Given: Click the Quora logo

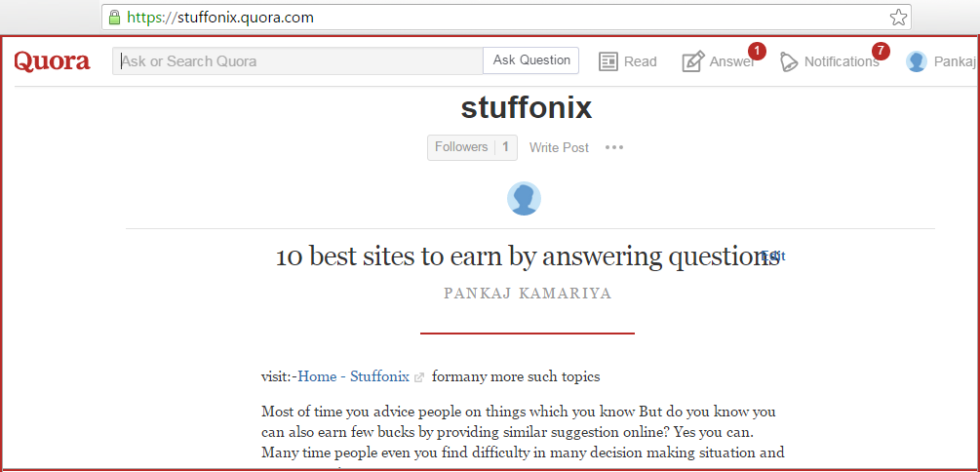Looking at the screenshot, I should pyautogui.click(x=52, y=61).
